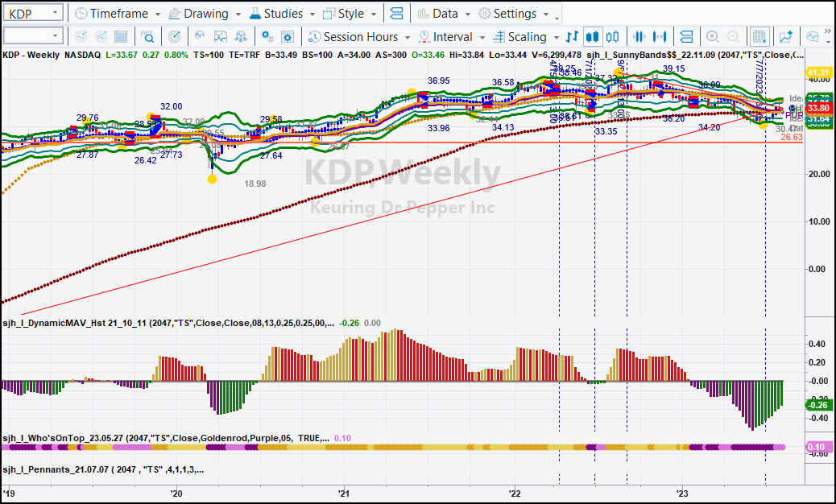The image size is (836, 504).
Task: Click the speech bubble pulse icon
Action: [813, 37]
